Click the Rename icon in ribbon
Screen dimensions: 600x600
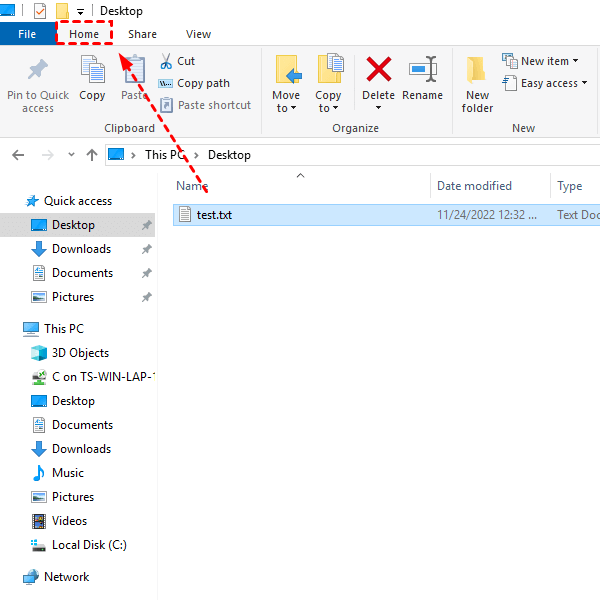pyautogui.click(x=422, y=70)
